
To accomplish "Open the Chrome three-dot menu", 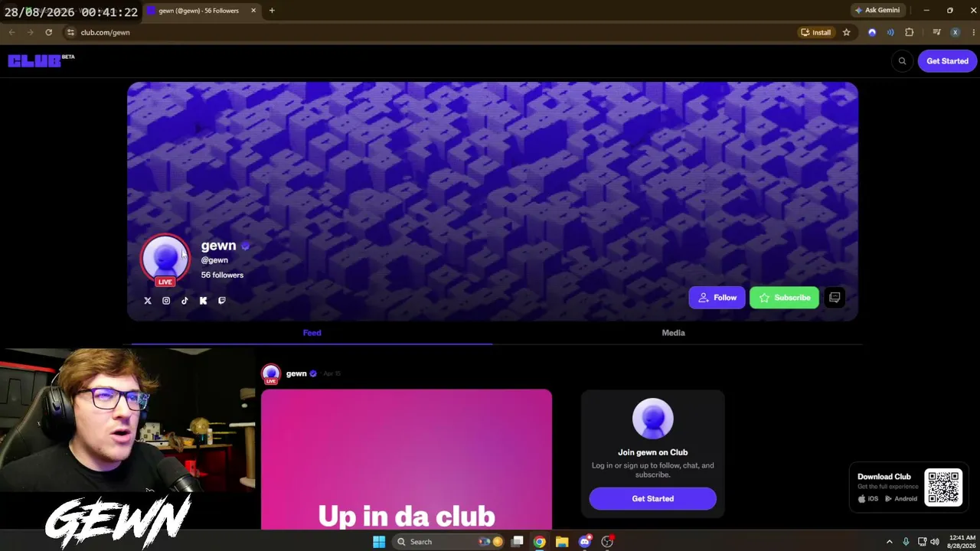I will pos(972,32).
